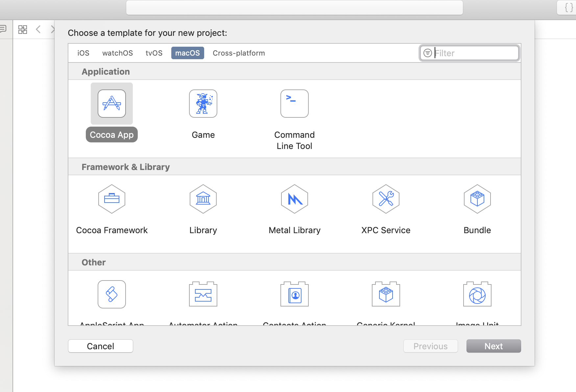Image resolution: width=576 pixels, height=392 pixels.
Task: Select the Bundle template icon
Action: pos(477,199)
